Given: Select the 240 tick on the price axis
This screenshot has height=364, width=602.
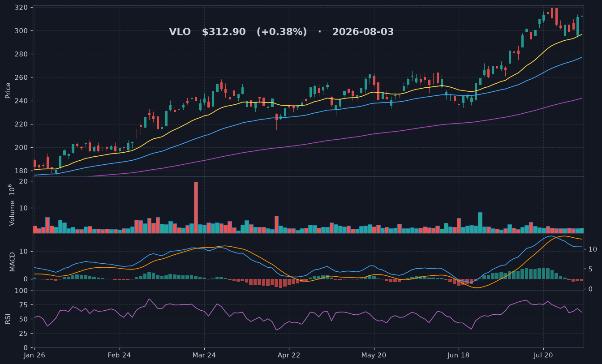Looking at the screenshot, I should point(22,101).
